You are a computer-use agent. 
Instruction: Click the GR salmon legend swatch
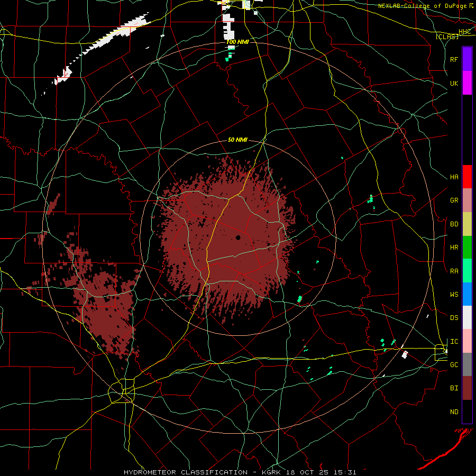[467, 200]
